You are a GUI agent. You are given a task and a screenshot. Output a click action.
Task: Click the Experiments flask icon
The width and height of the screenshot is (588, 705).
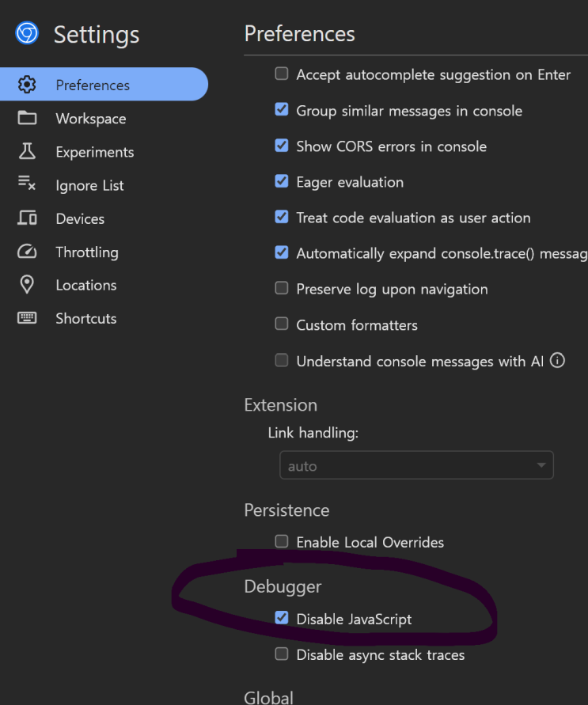click(27, 152)
